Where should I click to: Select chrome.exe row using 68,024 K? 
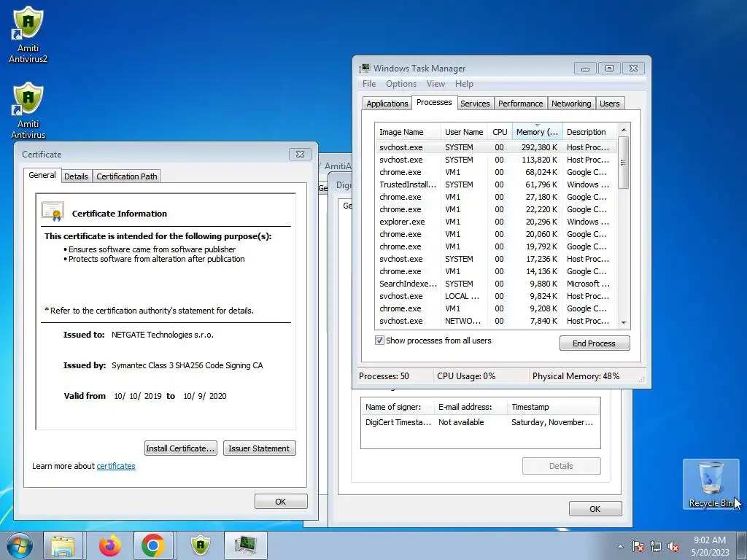[495, 172]
